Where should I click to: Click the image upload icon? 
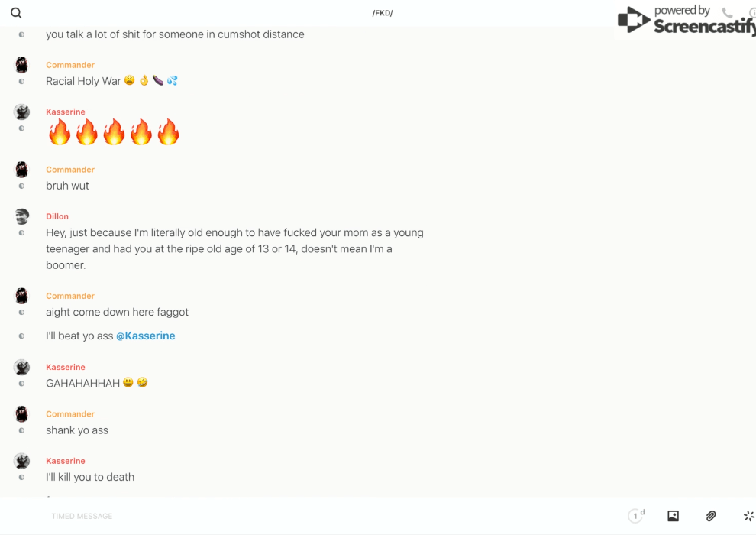pos(673,516)
